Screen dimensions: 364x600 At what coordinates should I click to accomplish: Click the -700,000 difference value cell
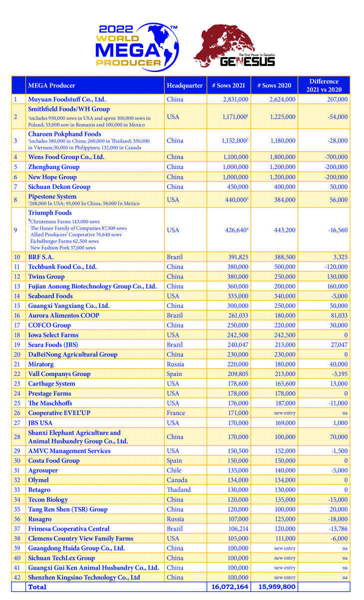point(334,157)
